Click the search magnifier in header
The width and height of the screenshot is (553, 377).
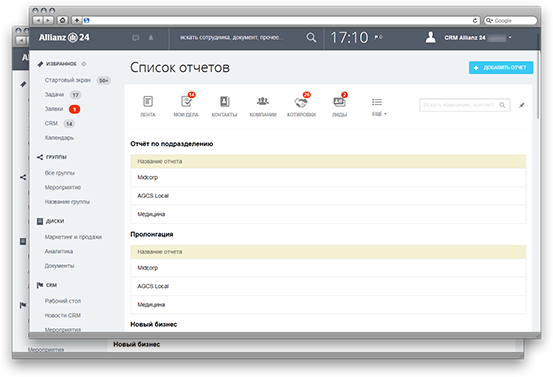tap(311, 37)
